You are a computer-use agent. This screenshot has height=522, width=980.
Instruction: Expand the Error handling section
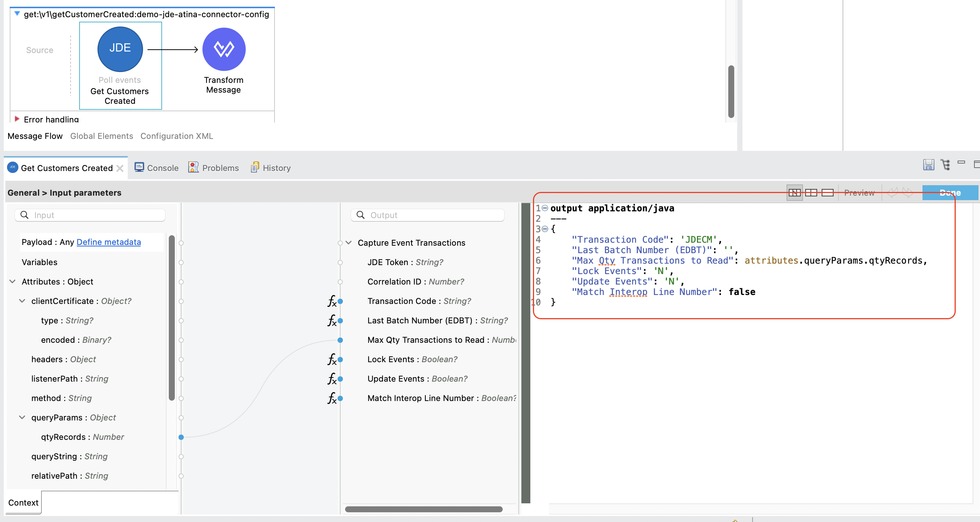17,119
